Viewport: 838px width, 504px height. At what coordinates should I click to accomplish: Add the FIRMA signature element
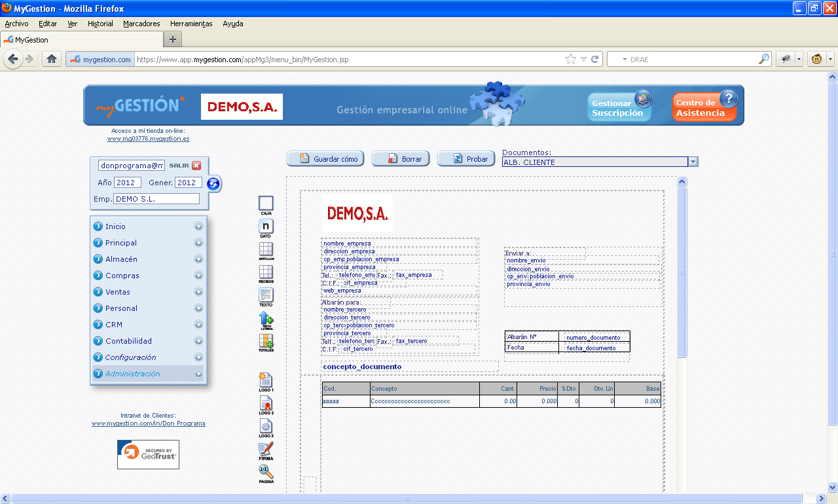266,451
